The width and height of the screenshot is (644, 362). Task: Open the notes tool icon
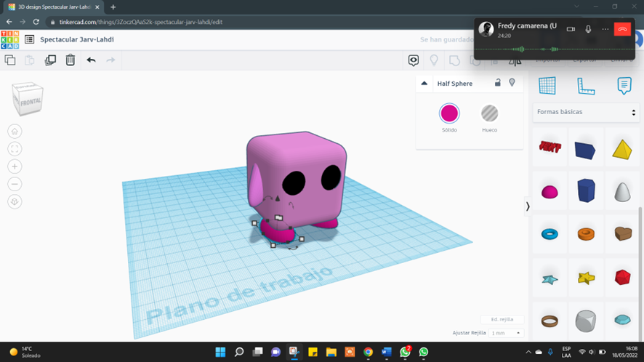pos(624,86)
